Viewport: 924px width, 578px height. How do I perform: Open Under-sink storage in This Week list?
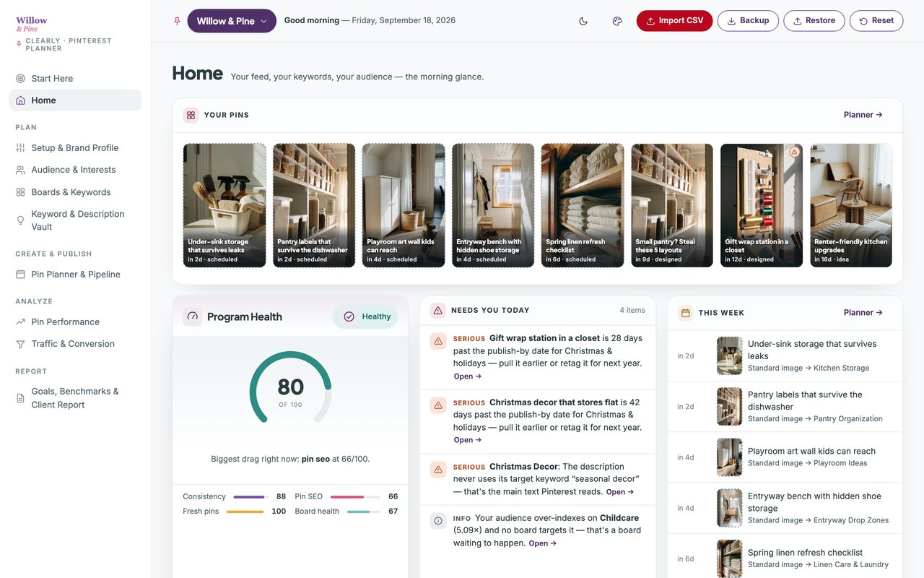coord(785,355)
